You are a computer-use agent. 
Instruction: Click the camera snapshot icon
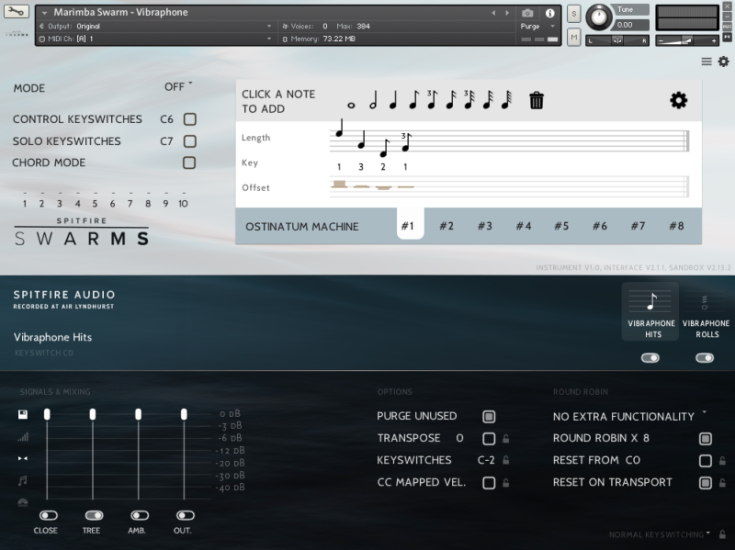(527, 13)
